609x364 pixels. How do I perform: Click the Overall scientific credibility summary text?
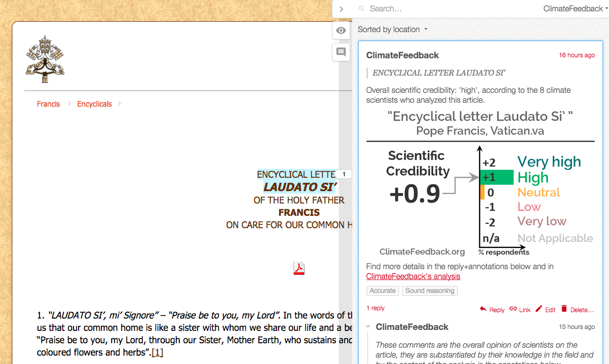(468, 95)
